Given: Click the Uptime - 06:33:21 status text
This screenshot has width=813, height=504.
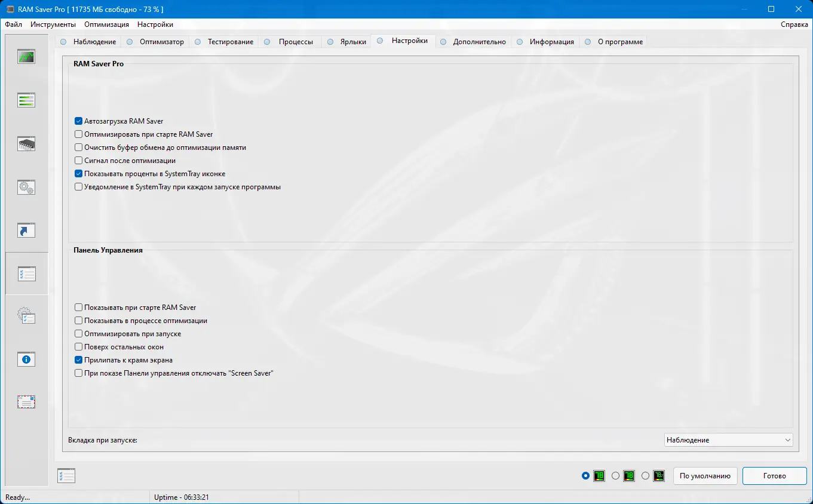Looking at the screenshot, I should coord(182,497).
